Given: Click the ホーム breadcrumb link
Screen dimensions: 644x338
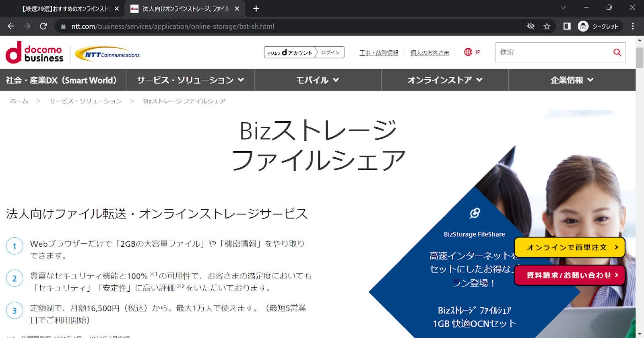Looking at the screenshot, I should [x=19, y=101].
